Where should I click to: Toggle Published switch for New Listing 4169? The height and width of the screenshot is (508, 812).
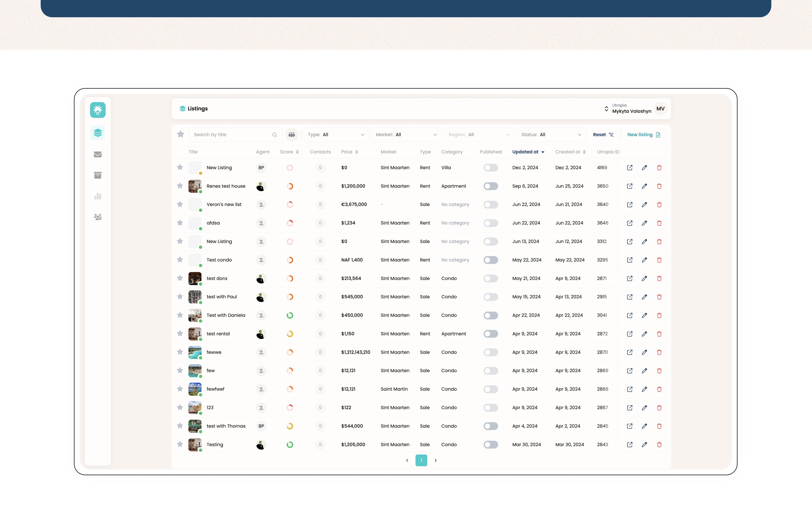pos(491,168)
